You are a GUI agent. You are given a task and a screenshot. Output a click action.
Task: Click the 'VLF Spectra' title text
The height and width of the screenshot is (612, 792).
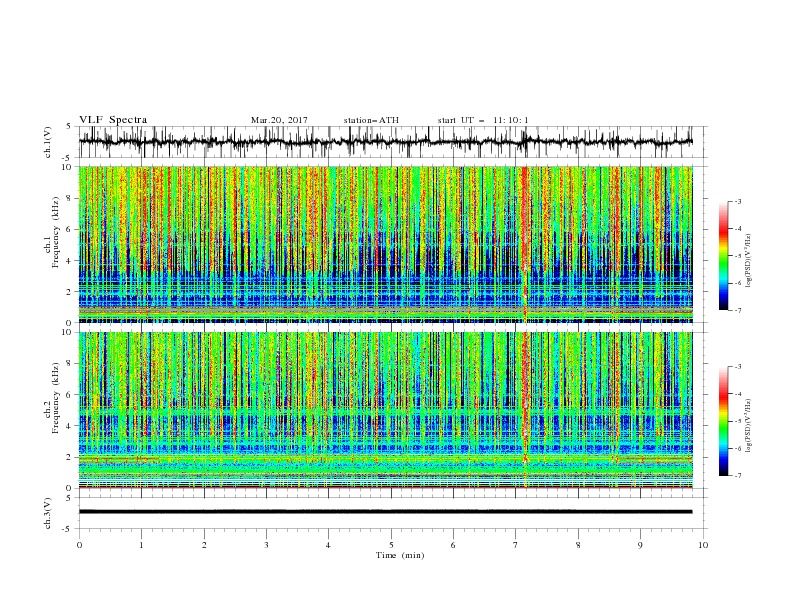(113, 120)
